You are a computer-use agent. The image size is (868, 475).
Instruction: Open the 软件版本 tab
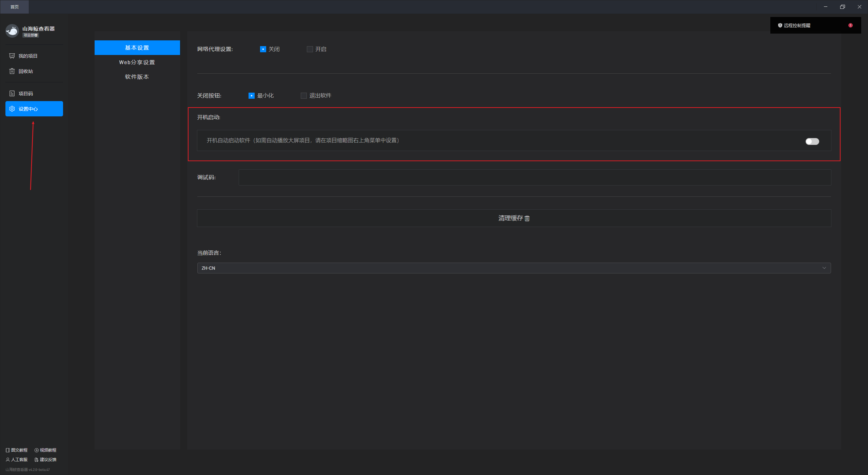point(137,77)
